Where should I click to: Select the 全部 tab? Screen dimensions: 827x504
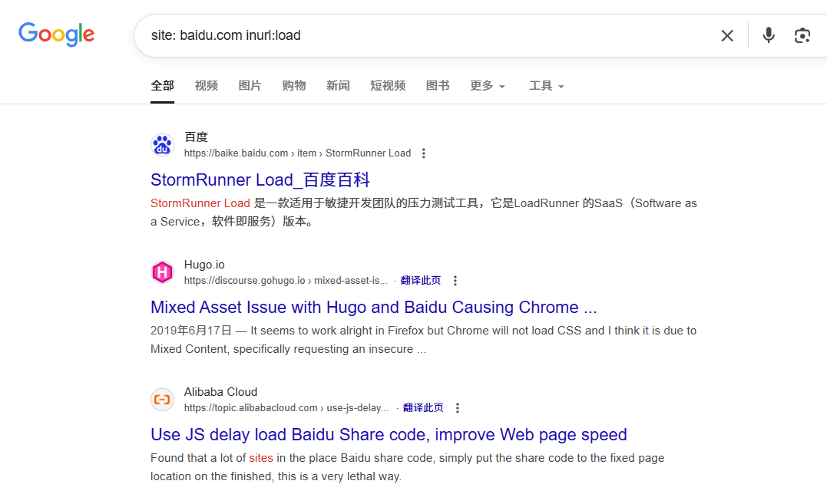pos(163,86)
